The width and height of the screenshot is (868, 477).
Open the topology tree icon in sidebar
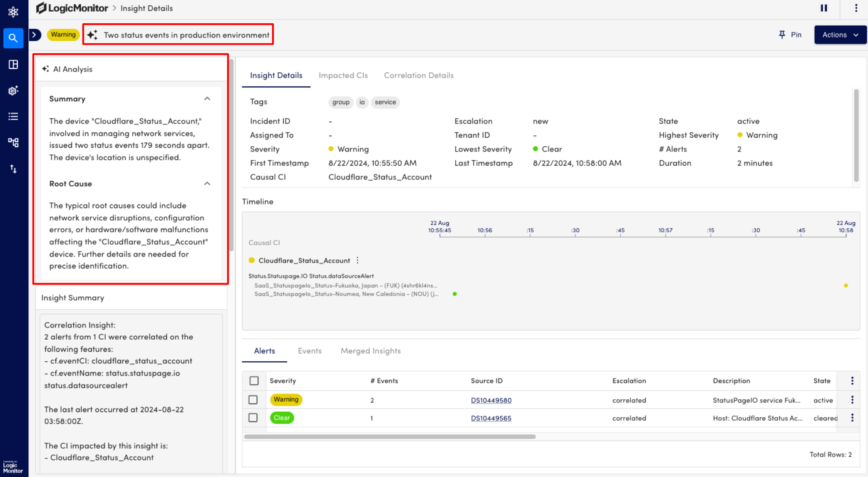13,142
